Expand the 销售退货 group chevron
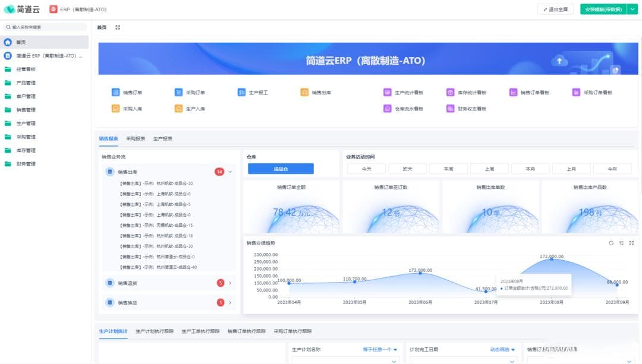The height and width of the screenshot is (364, 642). tap(230, 283)
